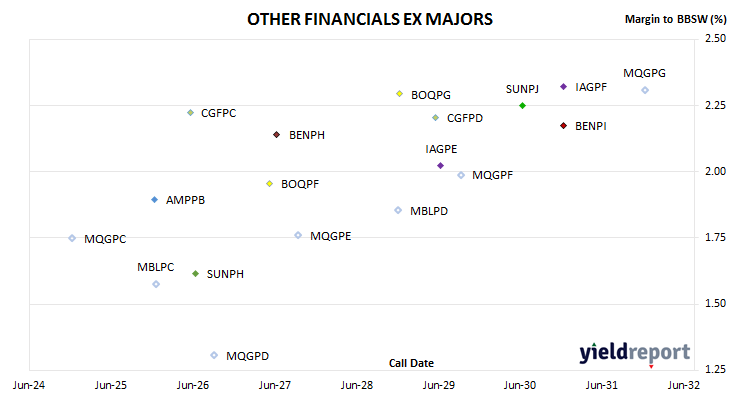Image resolution: width=730 pixels, height=399 pixels.
Task: Click the purple IAGPE diamond marker
Action: point(440,166)
